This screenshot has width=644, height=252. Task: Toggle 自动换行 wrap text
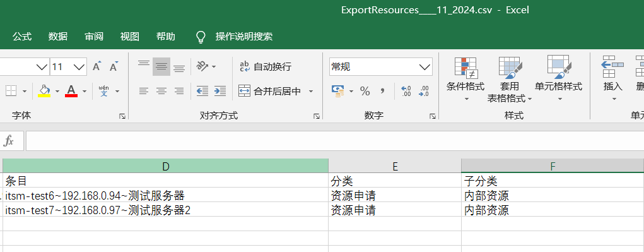(266, 66)
